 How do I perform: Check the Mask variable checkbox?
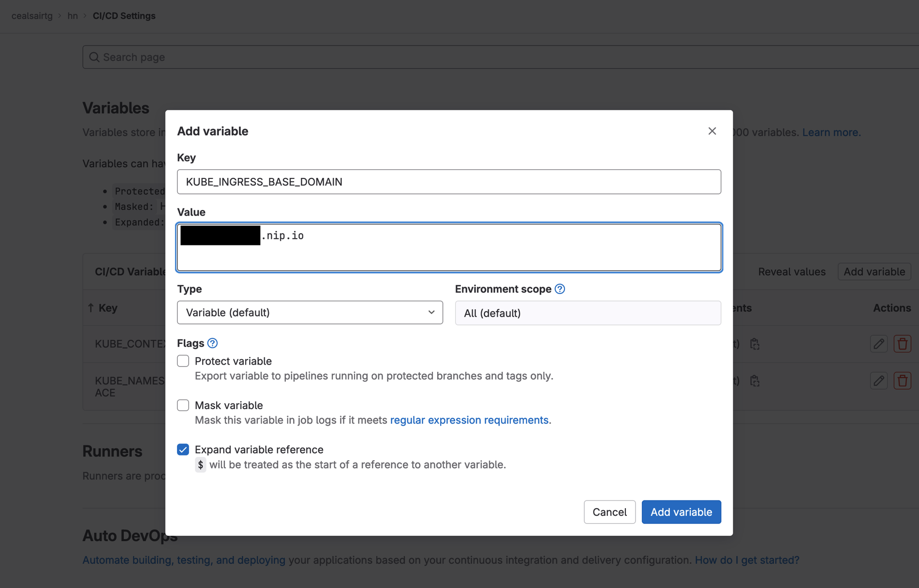183,405
